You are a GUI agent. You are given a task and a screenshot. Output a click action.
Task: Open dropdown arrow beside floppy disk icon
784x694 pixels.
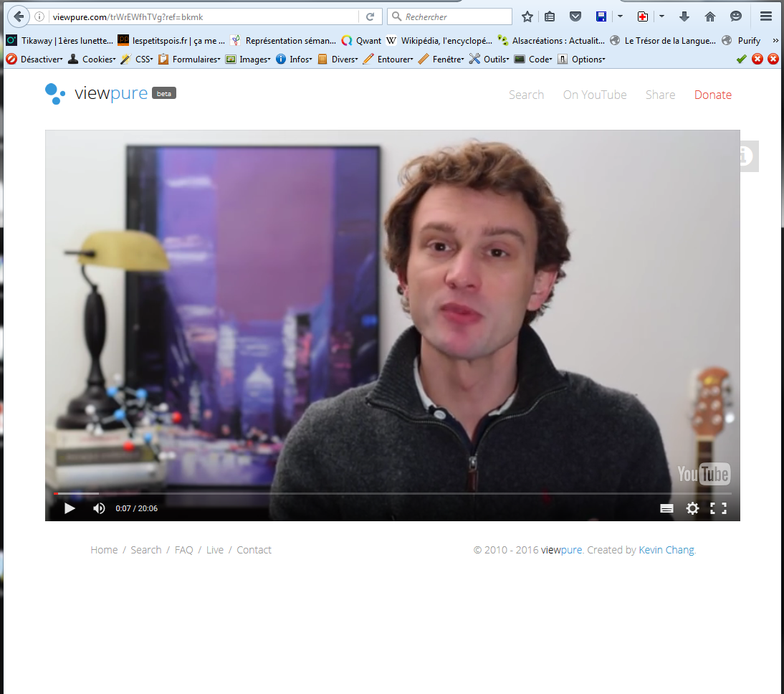[x=620, y=16]
